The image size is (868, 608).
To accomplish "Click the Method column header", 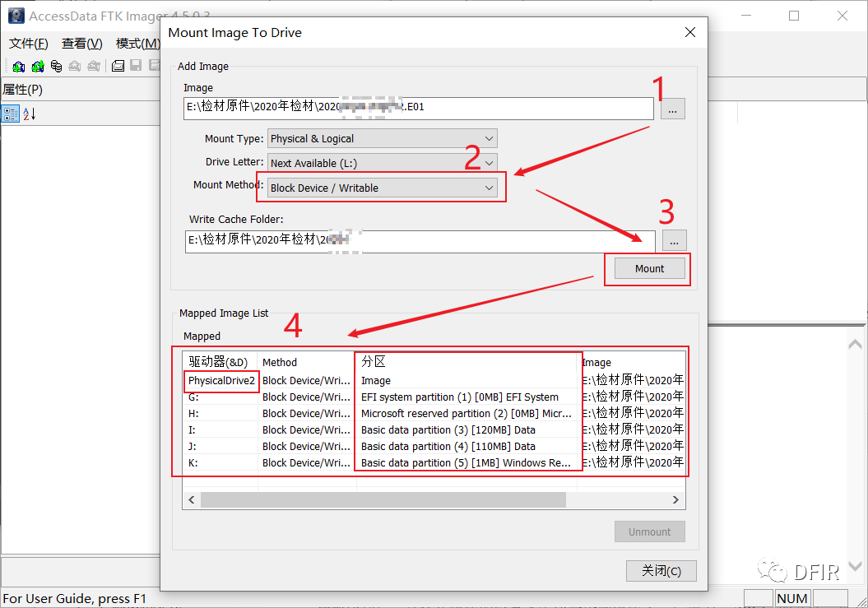I will click(x=307, y=362).
